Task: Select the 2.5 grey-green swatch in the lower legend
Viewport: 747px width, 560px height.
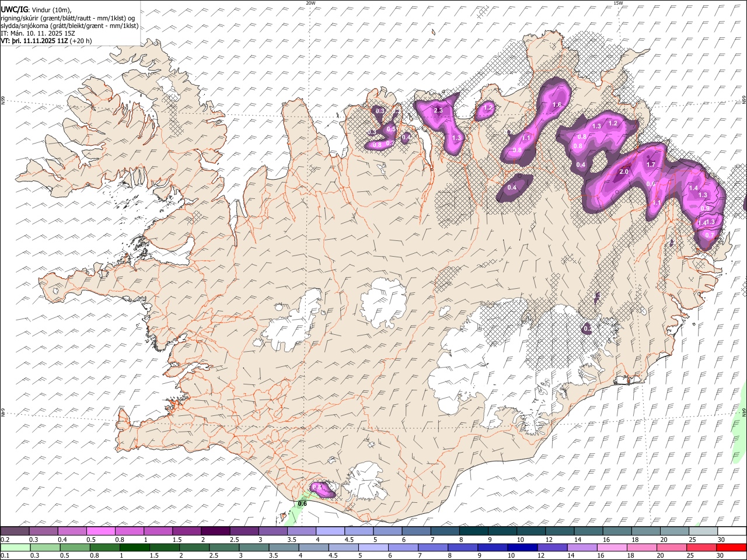Action: pyautogui.click(x=224, y=548)
